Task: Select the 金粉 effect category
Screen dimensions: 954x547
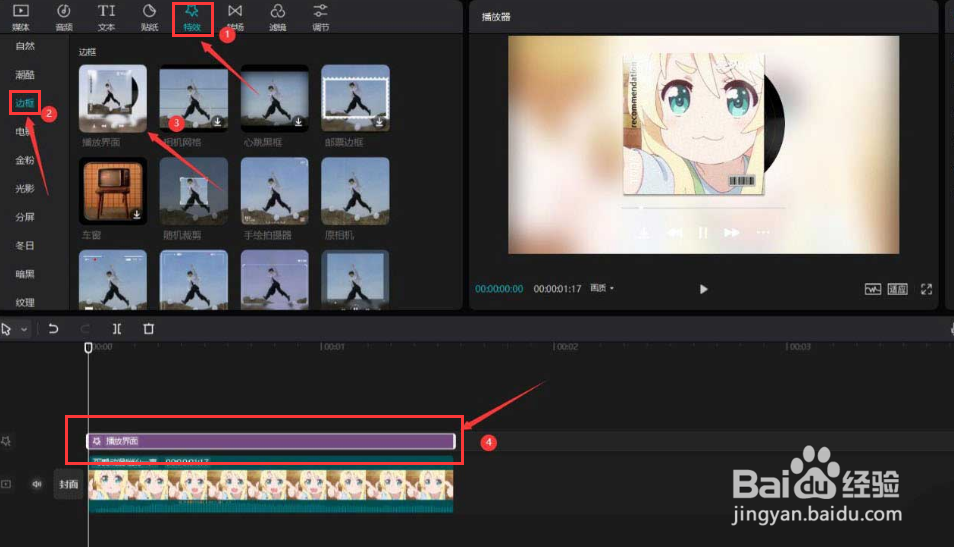Action: coord(25,160)
